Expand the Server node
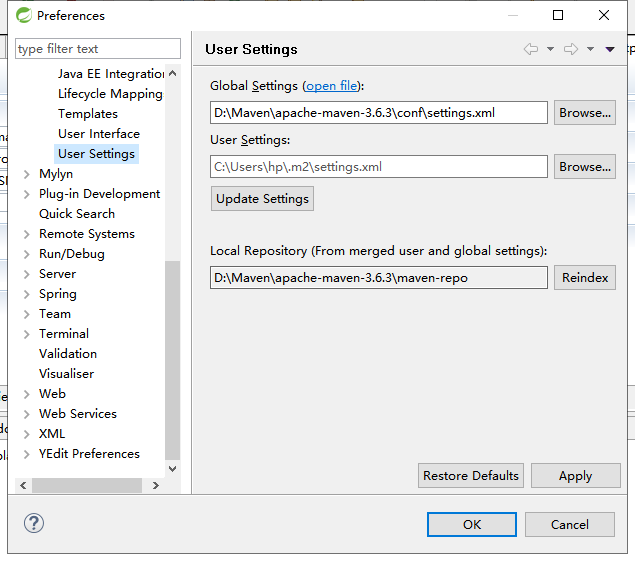Viewport: 635px width, 561px height. pos(27,274)
